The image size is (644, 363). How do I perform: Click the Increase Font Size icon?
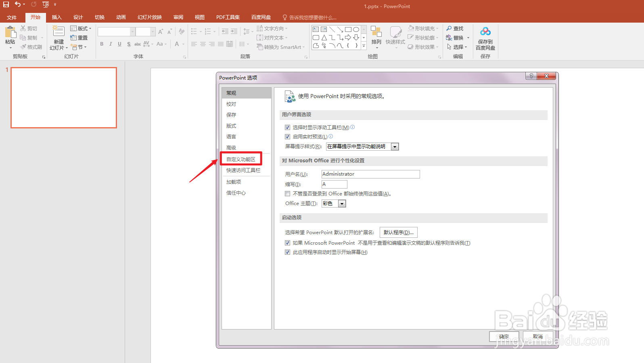(161, 31)
